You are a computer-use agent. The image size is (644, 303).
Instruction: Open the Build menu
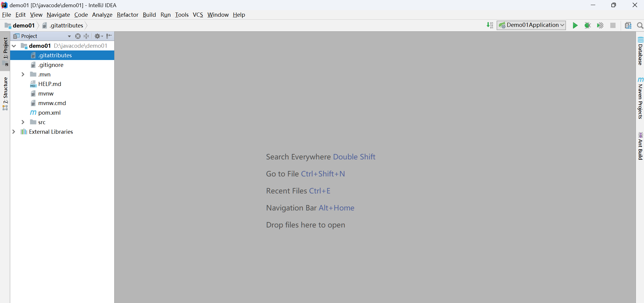(x=149, y=15)
